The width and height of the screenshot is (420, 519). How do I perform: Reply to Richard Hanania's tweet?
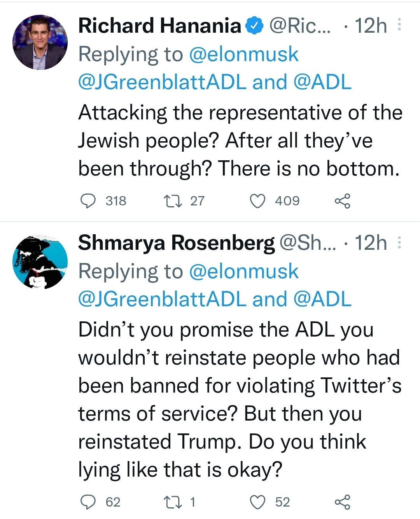point(88,201)
